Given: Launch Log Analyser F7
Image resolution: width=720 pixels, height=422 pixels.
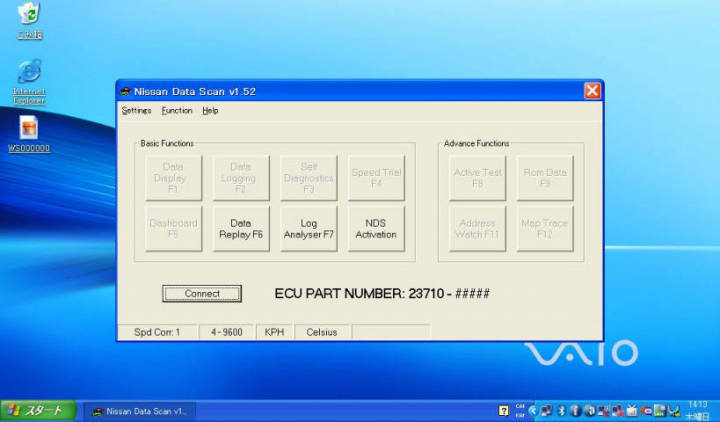Looking at the screenshot, I should pos(309,229).
